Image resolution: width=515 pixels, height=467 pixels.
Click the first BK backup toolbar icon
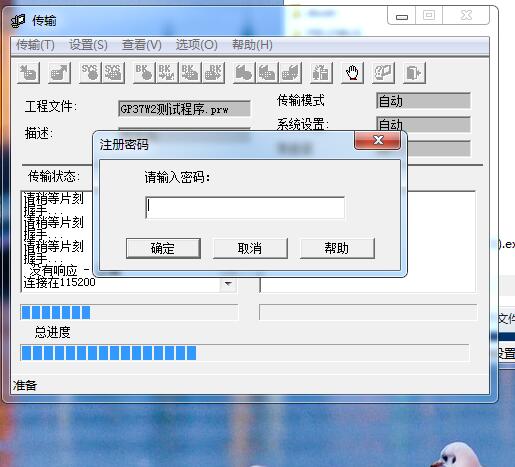(x=144, y=73)
